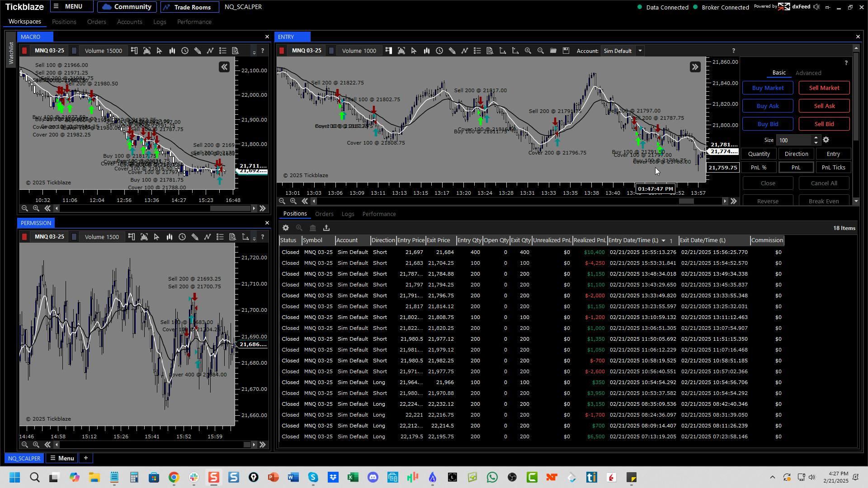
Task: Switch to the Orders tab in lower panel
Action: pyautogui.click(x=324, y=214)
